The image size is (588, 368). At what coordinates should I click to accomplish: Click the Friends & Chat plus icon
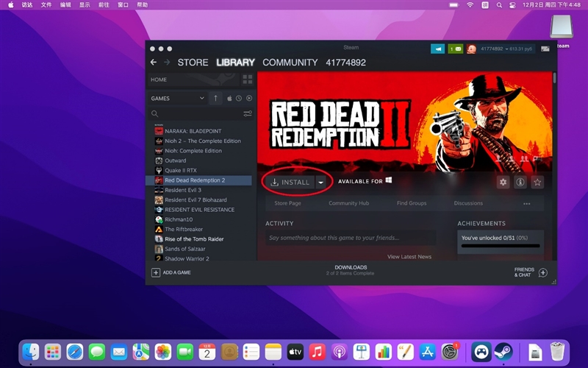543,272
